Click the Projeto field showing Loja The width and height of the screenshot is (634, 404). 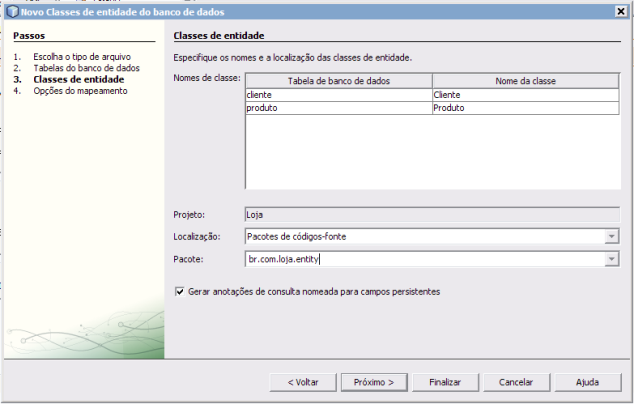(x=431, y=214)
